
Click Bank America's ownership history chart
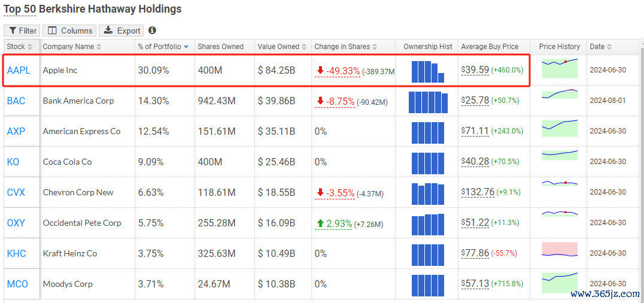428,102
